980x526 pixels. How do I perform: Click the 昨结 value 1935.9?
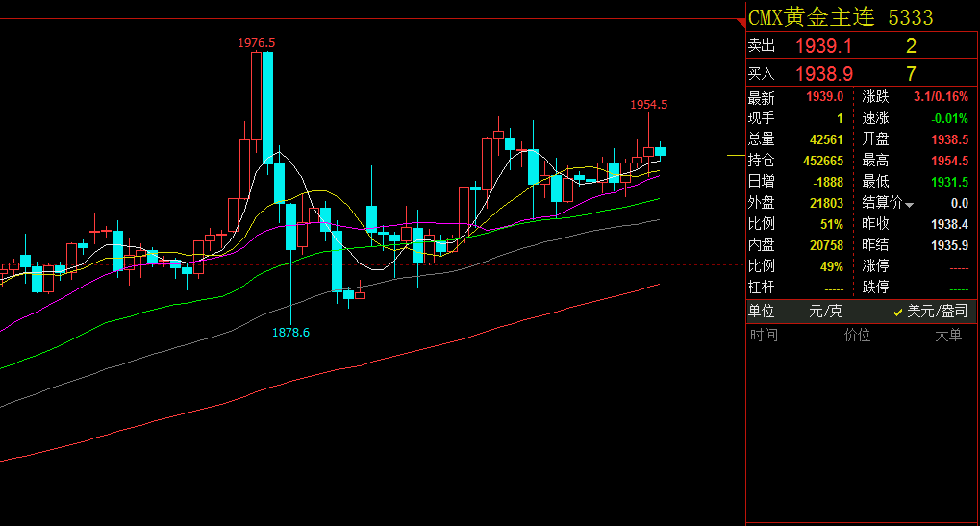click(x=949, y=245)
